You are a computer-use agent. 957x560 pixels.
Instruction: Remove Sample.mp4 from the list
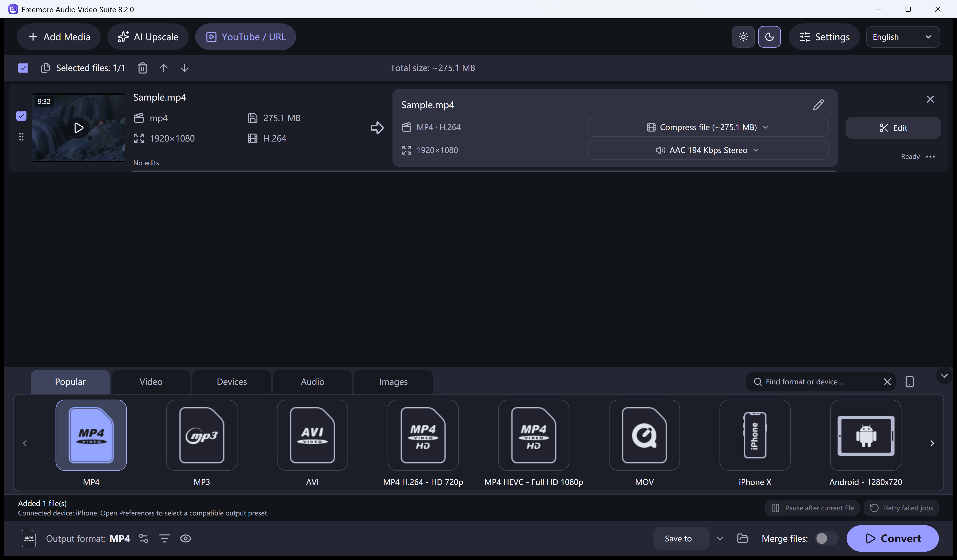click(x=930, y=99)
